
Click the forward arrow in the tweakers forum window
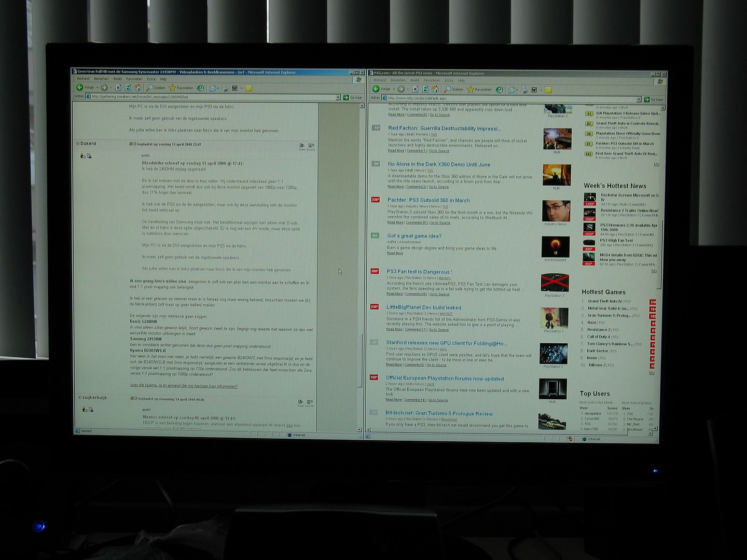(x=104, y=87)
